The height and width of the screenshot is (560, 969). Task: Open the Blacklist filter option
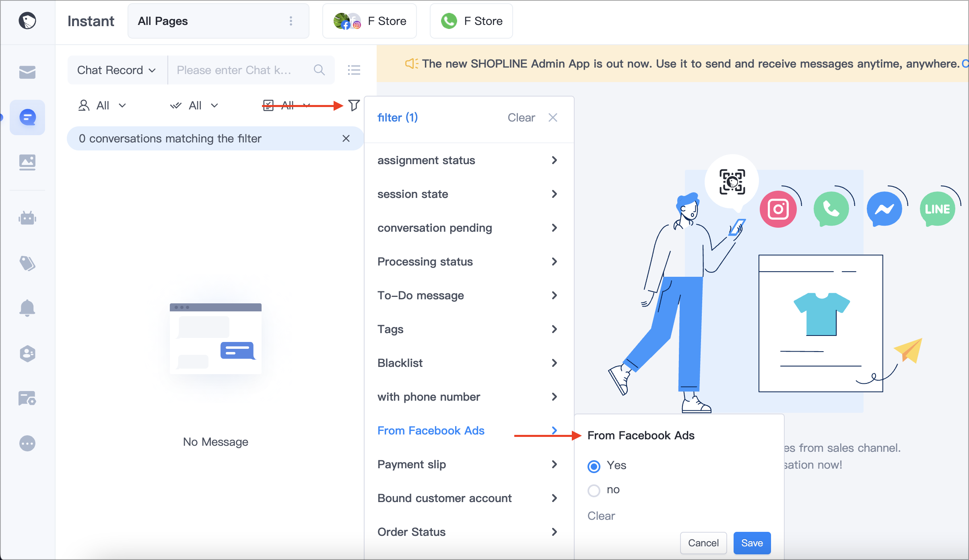(469, 363)
